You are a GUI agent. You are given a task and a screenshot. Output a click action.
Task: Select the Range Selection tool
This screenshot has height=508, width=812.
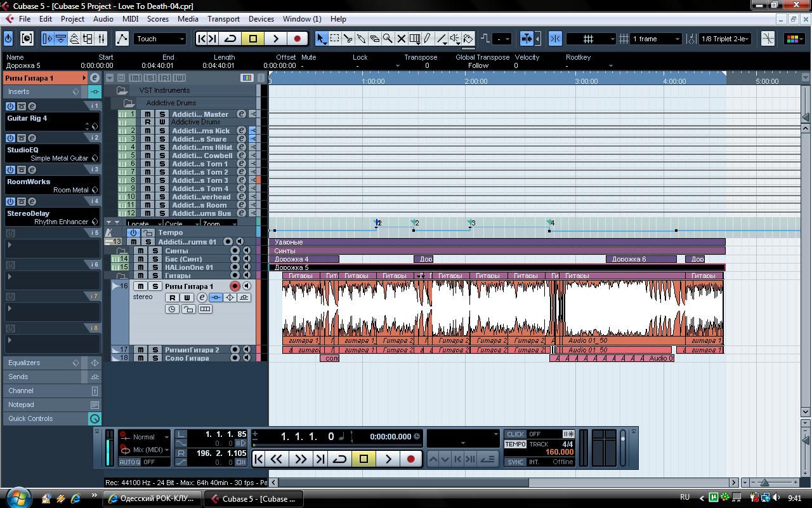[335, 39]
